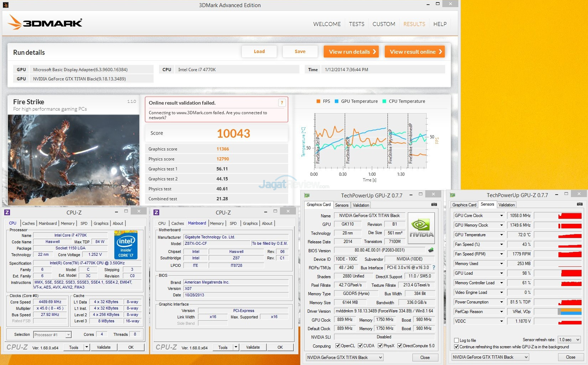Click the Intel Core i7 logo in CPU-Z
588x365 pixels.
pyautogui.click(x=126, y=245)
